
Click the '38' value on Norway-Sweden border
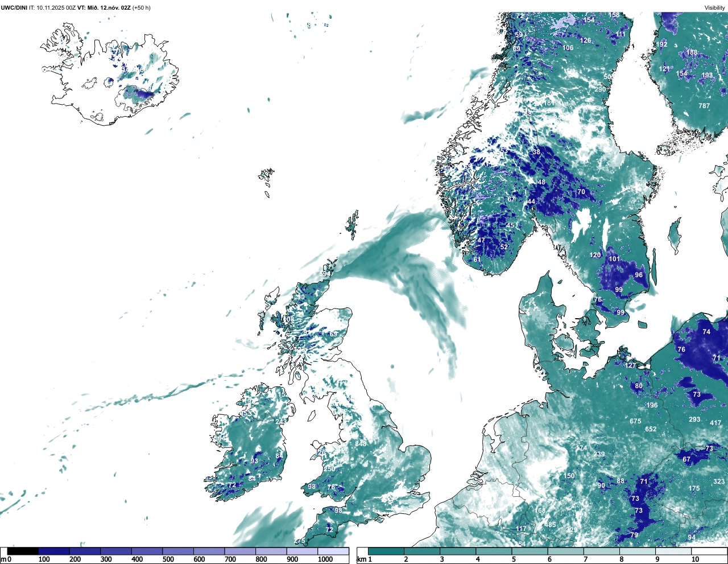click(536, 153)
